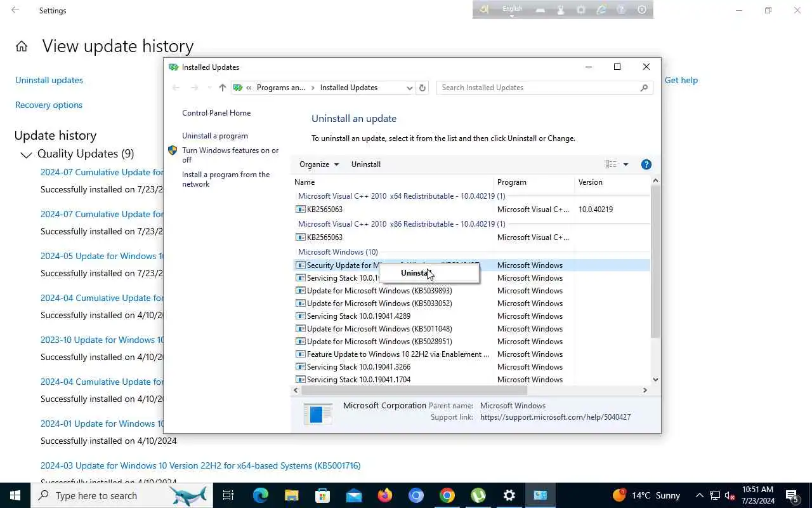
Task: Open the Settings Home icon
Action: point(22,46)
